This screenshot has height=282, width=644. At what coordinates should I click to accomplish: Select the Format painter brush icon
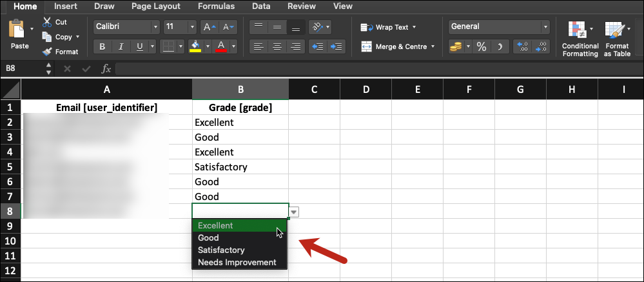pos(47,52)
